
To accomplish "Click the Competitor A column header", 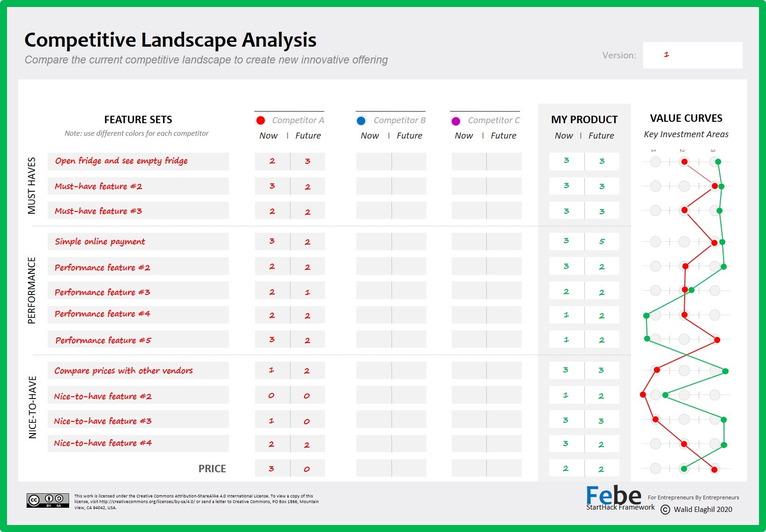I will pyautogui.click(x=298, y=120).
